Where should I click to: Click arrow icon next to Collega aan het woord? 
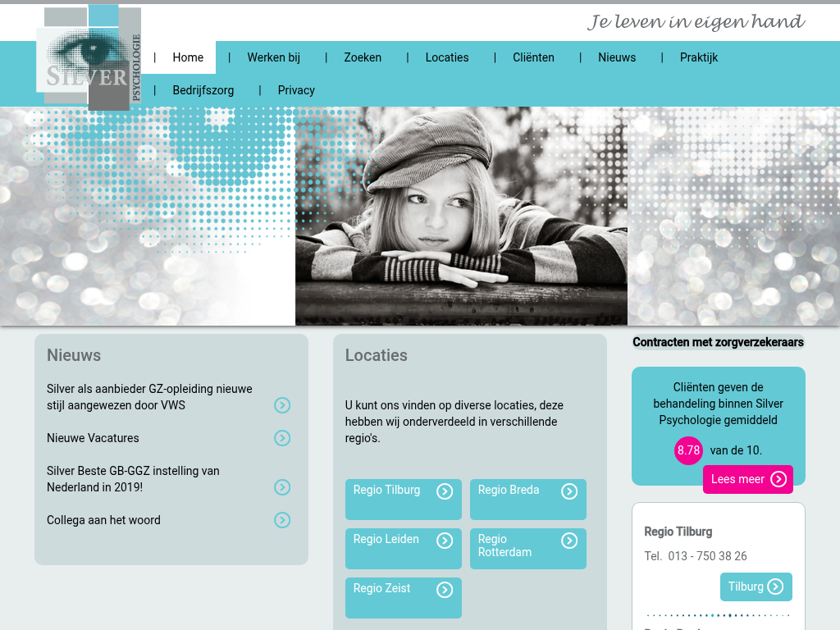(282, 520)
